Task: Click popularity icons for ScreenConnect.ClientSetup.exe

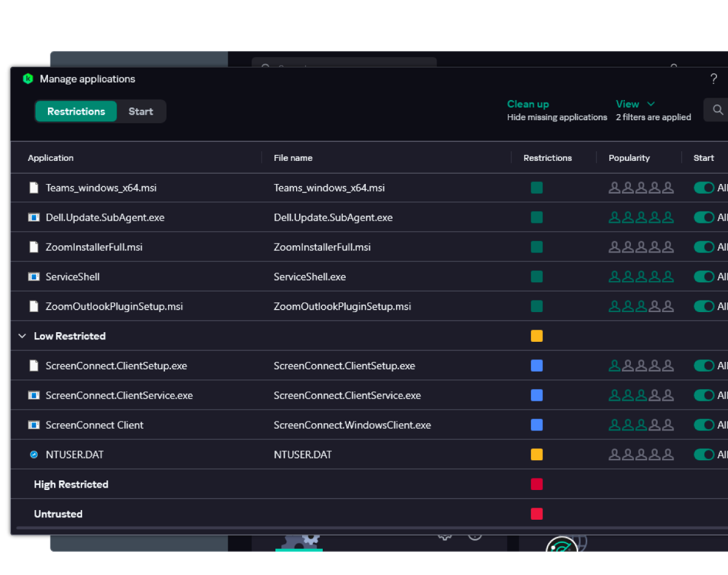Action: tap(641, 366)
